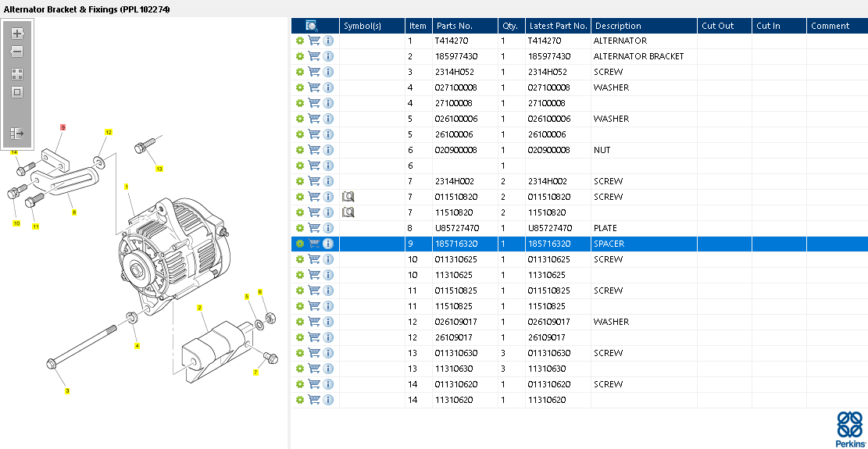This screenshot has width=868, height=449.
Task: Click the zoom out button on diagram toolbar
Action: click(x=17, y=52)
